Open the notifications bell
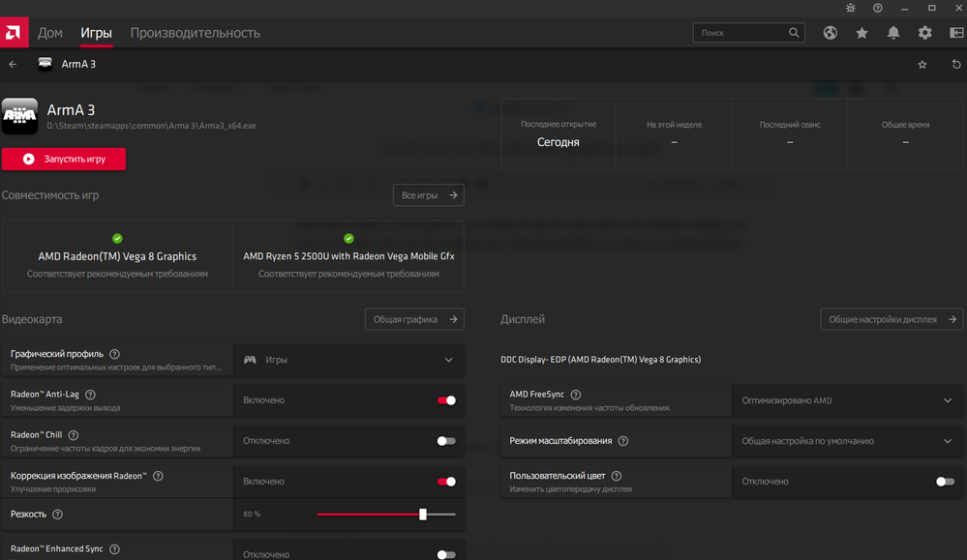The width and height of the screenshot is (967, 560). point(893,33)
